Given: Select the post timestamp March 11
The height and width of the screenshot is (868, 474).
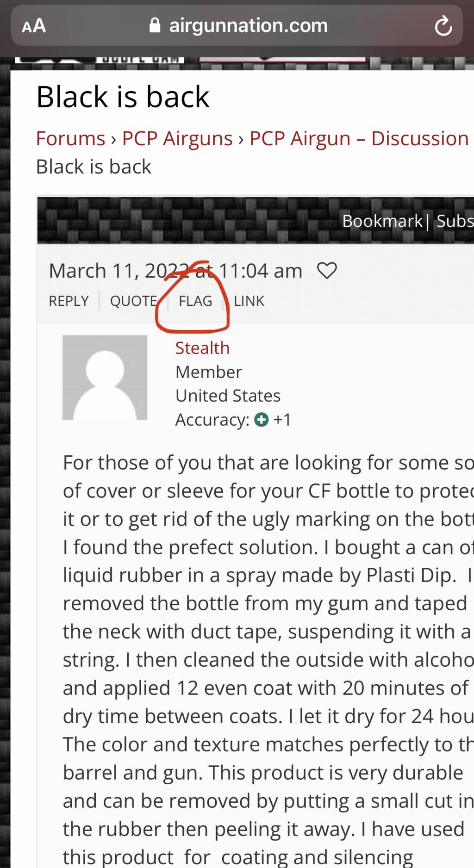Looking at the screenshot, I should [x=175, y=271].
